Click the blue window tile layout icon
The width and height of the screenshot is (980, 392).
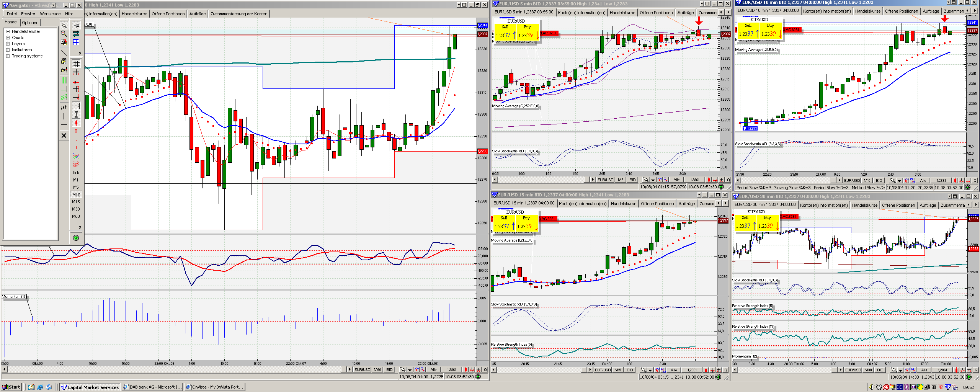76,42
